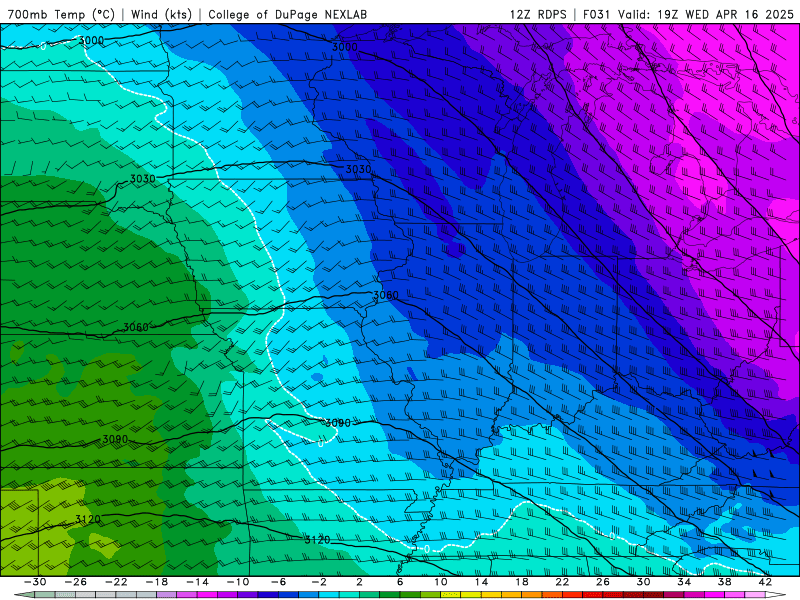Click the 22 value on the color scale
800x600 pixels.
coord(562,582)
